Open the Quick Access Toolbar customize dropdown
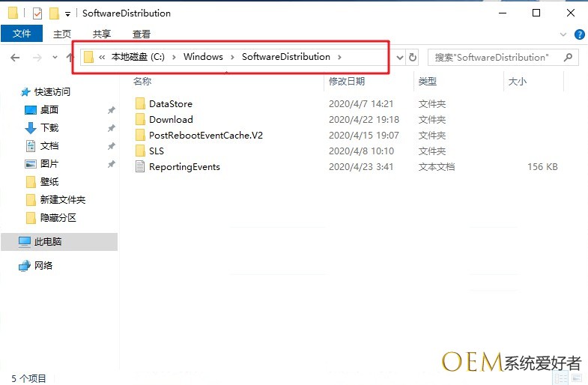This screenshot has height=385, width=588. point(68,13)
